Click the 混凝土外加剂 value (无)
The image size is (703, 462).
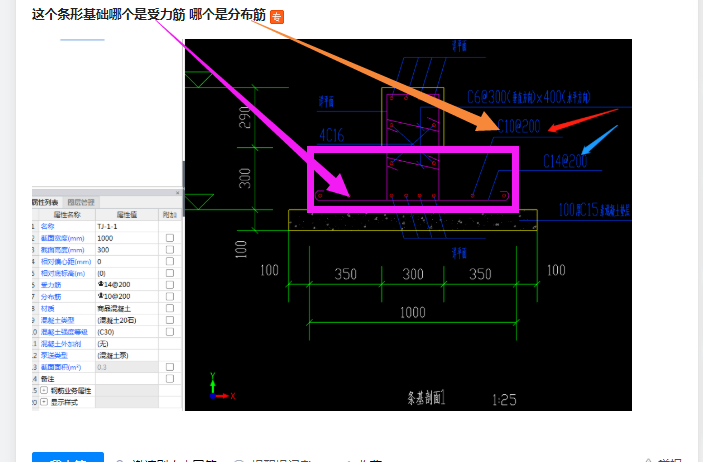103,344
